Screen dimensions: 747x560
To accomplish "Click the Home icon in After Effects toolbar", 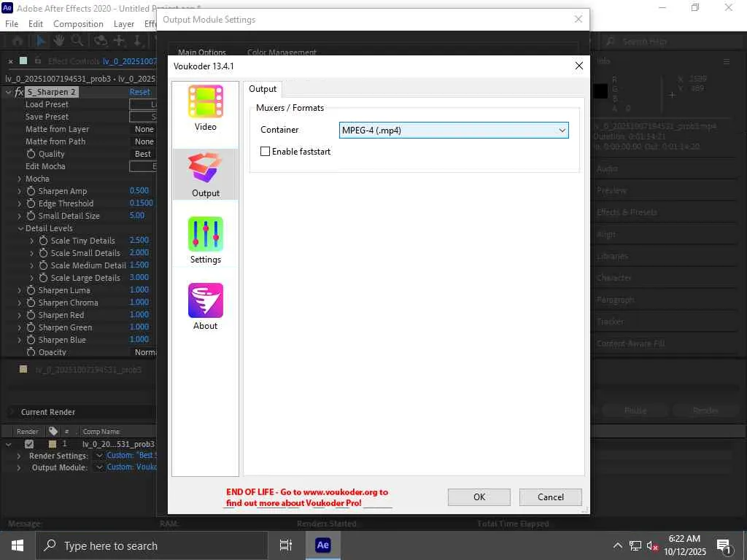I will point(18,41).
